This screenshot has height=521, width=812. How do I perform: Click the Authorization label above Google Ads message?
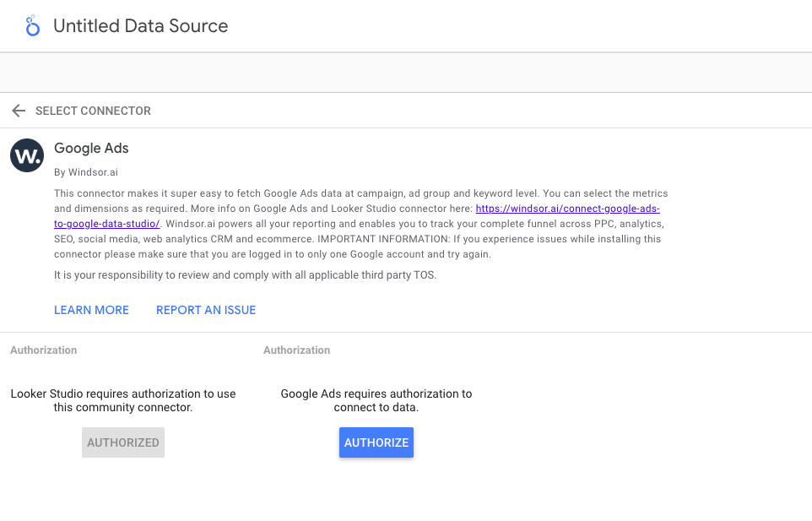click(297, 350)
